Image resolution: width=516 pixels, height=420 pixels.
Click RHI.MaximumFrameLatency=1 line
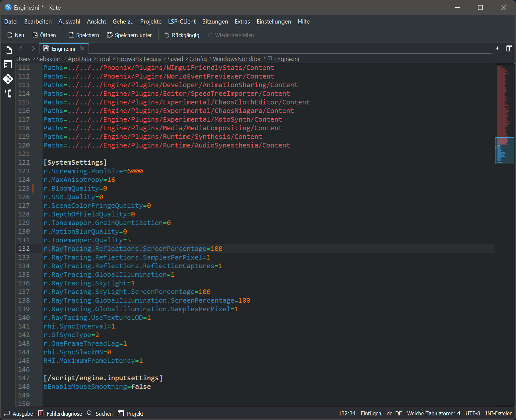click(x=93, y=361)
